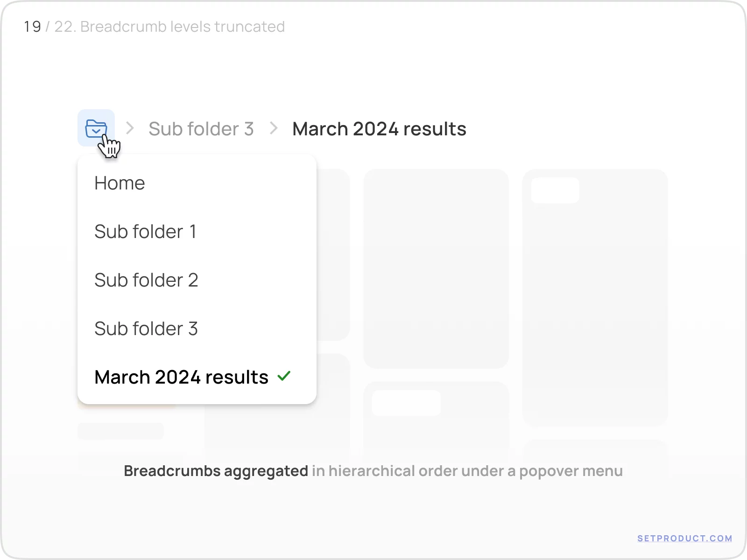
Task: Select the checked March 2024 results menu entry
Action: coord(182,377)
